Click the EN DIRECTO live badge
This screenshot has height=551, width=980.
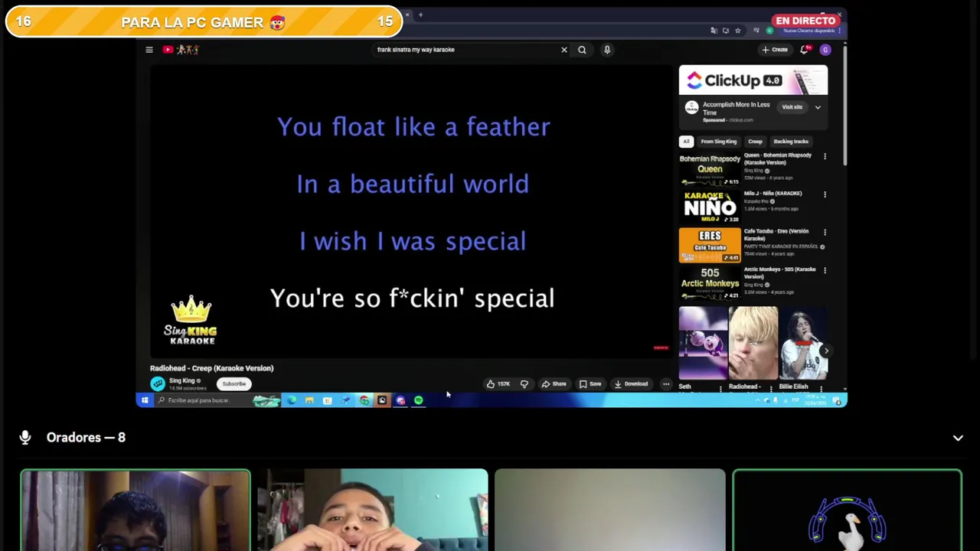(805, 21)
